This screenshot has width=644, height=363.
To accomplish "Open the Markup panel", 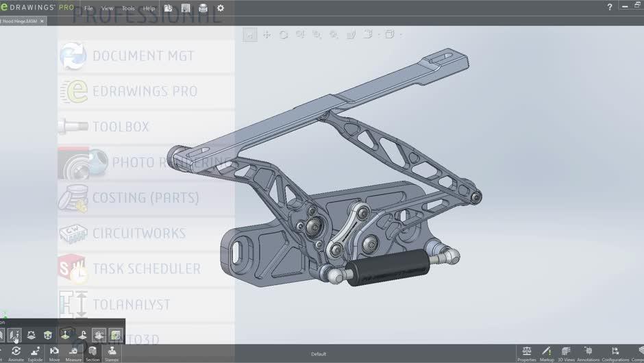I will coord(547,353).
